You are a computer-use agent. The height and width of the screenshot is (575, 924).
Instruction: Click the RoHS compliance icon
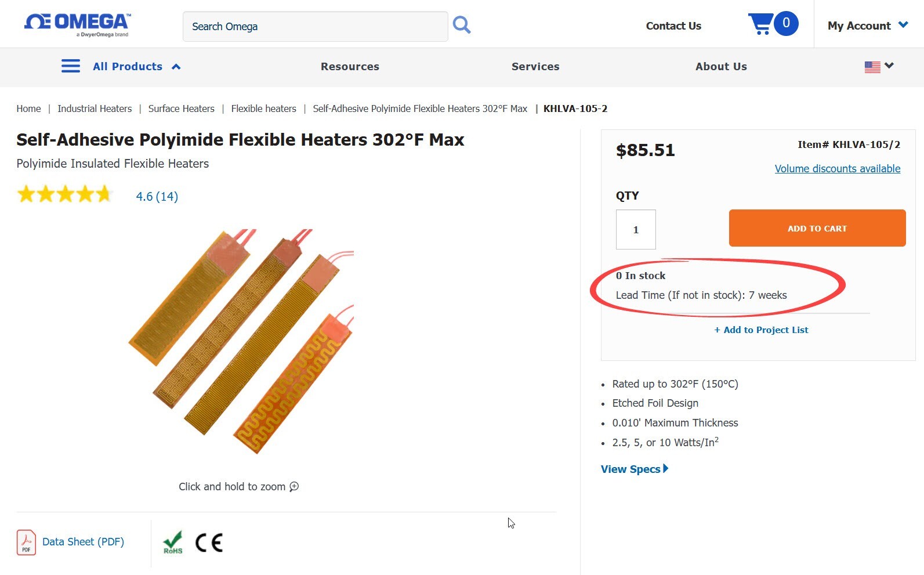click(173, 543)
